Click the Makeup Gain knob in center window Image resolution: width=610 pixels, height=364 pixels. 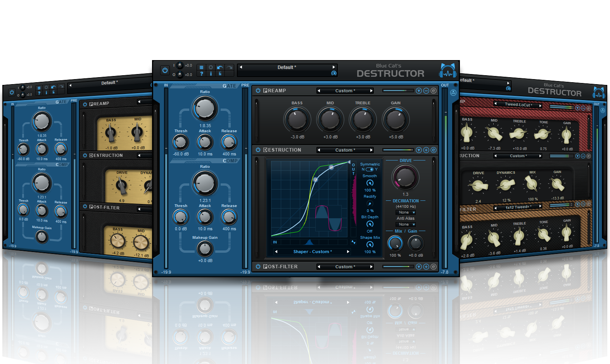[205, 249]
